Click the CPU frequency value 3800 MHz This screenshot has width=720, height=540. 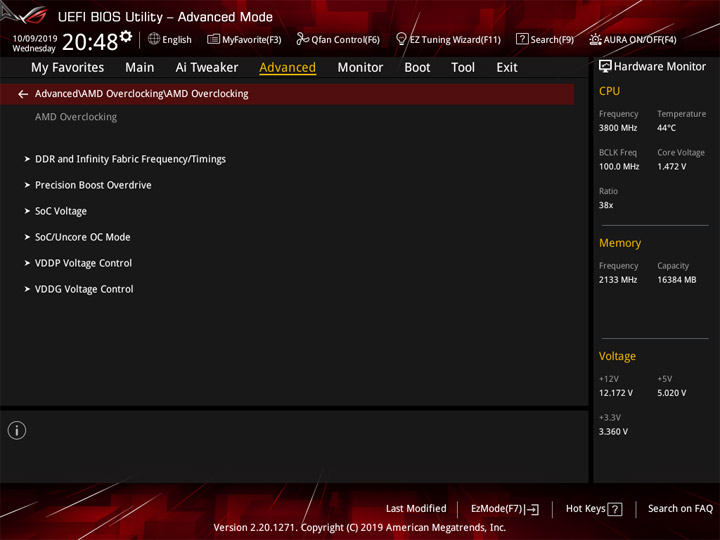(x=618, y=128)
